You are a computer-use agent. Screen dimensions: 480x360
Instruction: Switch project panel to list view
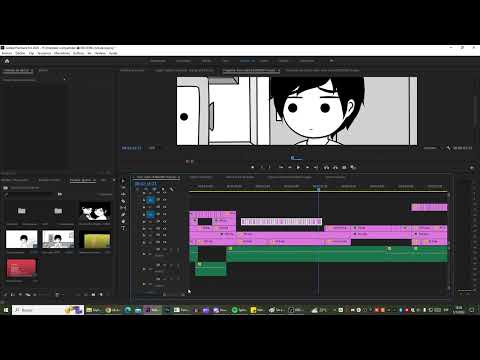[12, 295]
